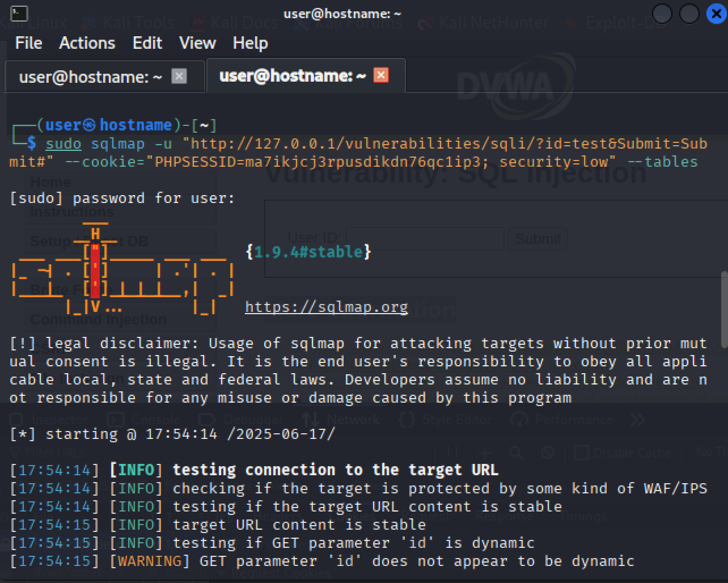Screen dimensions: 728x583
Task: Click the terminal icon in the title bar
Action: (19, 13)
